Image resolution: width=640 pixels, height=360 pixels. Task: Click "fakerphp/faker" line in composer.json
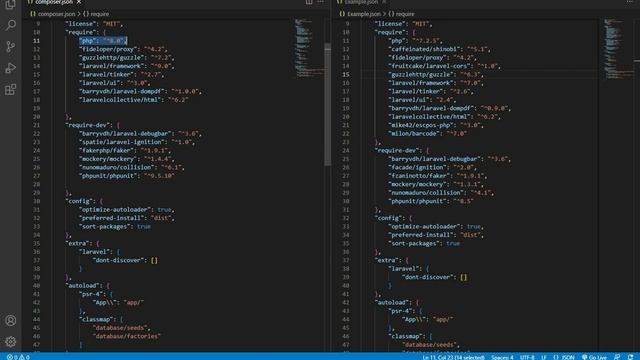click(x=125, y=151)
